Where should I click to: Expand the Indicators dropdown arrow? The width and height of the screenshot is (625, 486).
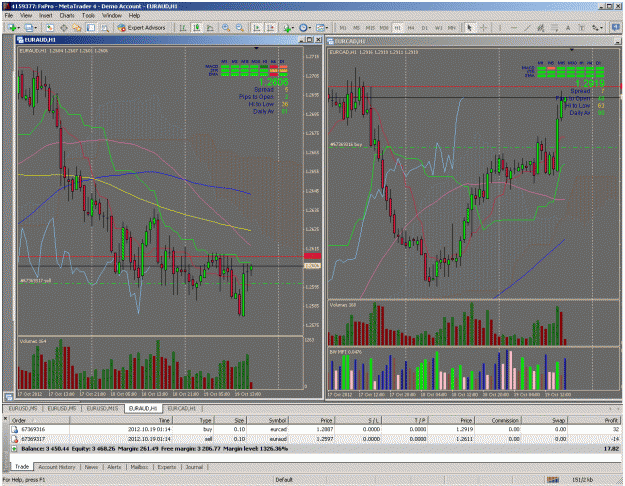(293, 28)
